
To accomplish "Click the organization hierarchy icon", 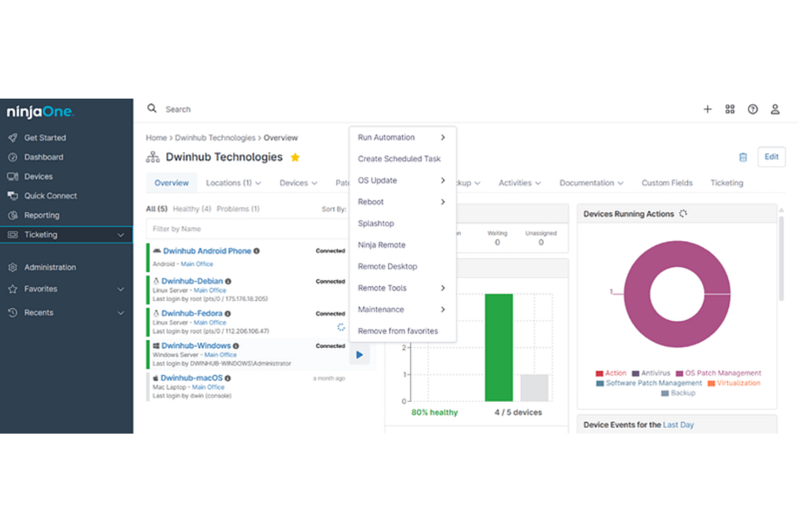I will (x=153, y=157).
